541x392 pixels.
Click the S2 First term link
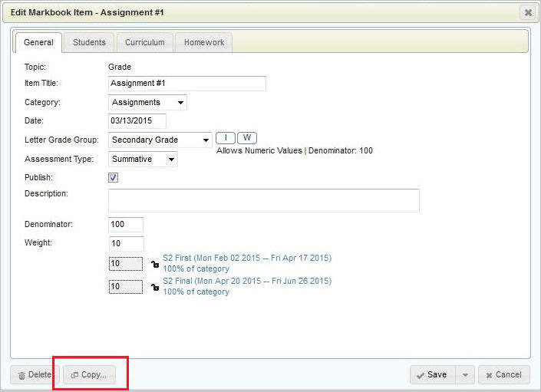pyautogui.click(x=247, y=259)
